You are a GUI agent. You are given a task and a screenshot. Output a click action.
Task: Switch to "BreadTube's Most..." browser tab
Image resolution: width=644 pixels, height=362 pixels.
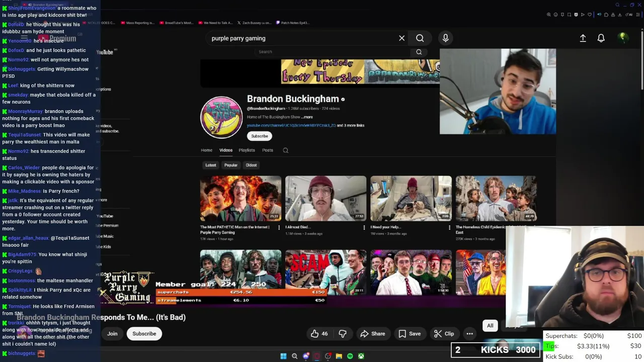[x=176, y=23]
